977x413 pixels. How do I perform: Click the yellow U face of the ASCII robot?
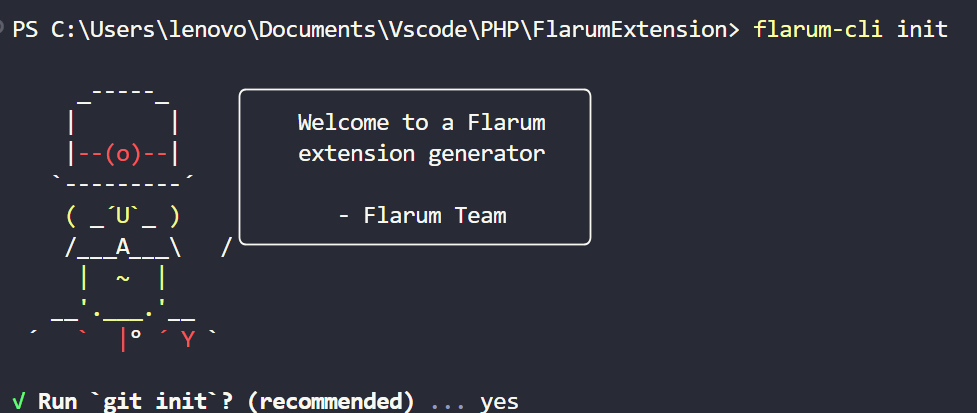122,215
